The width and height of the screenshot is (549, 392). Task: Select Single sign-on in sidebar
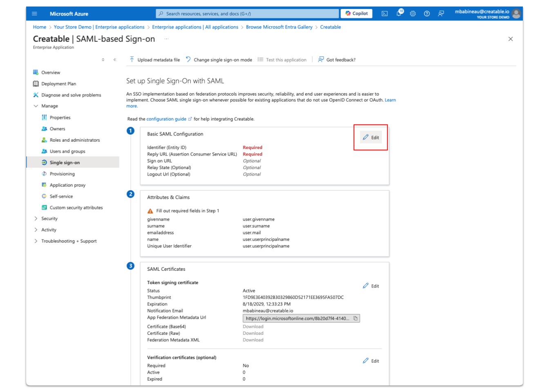[73, 163]
